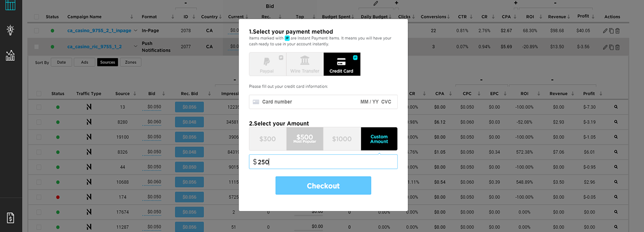Duplicate the ca_casino_9755_2_1_inpage campaign with copy icon
Viewport: 644px width, 232px height.
coord(611,31)
